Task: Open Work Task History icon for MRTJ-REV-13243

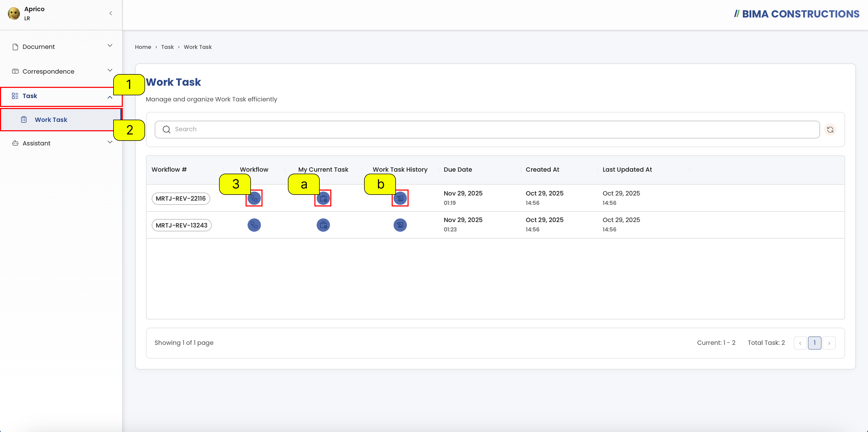Action: coord(400,225)
